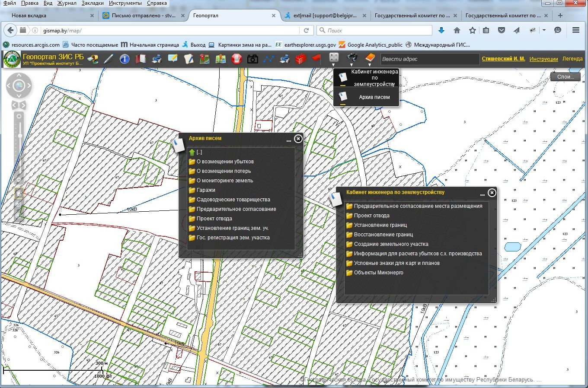Click the Стишевский И. М. user link
This screenshot has height=388, width=588.
(503, 59)
